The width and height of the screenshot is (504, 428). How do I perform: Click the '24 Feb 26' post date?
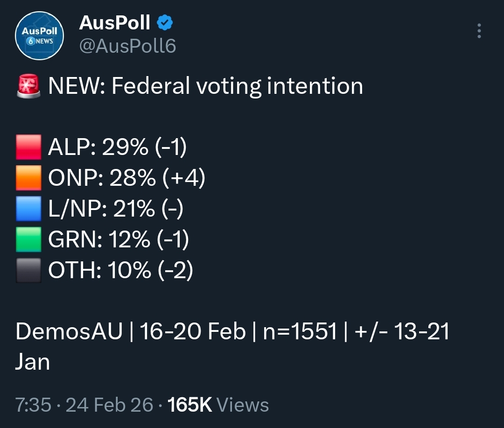coord(109,405)
